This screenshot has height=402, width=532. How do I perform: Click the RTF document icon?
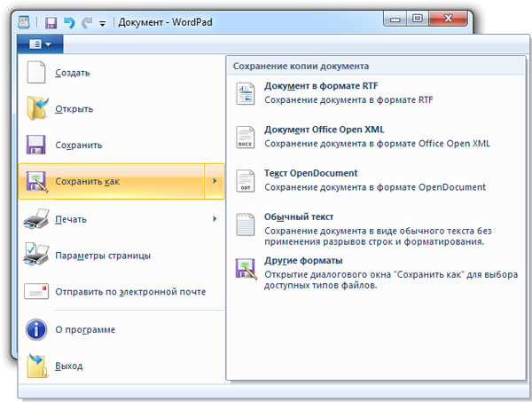(x=246, y=94)
